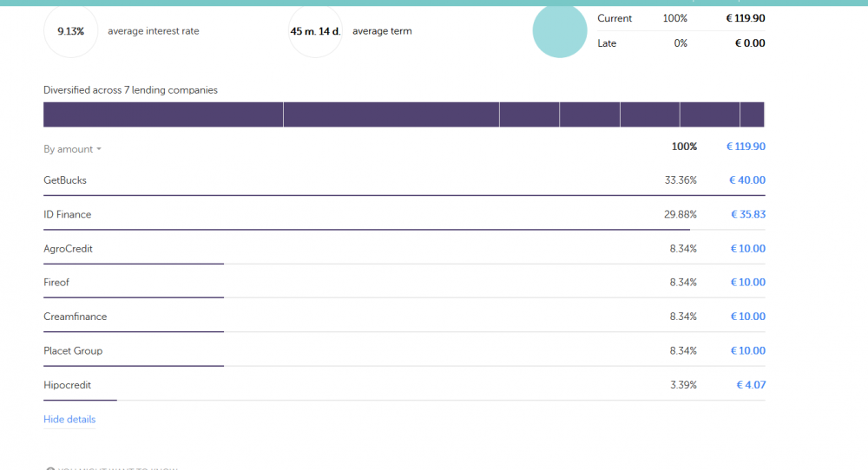Image resolution: width=868 pixels, height=470 pixels.
Task: Click the ID Finance lending company name
Action: click(68, 214)
